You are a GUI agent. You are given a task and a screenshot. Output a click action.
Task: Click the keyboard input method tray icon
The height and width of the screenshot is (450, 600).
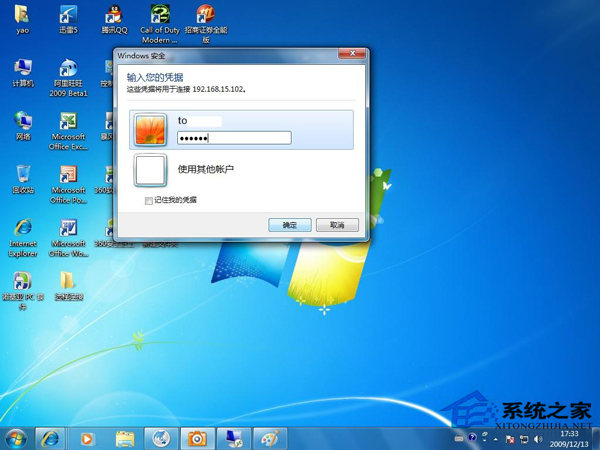click(459, 438)
